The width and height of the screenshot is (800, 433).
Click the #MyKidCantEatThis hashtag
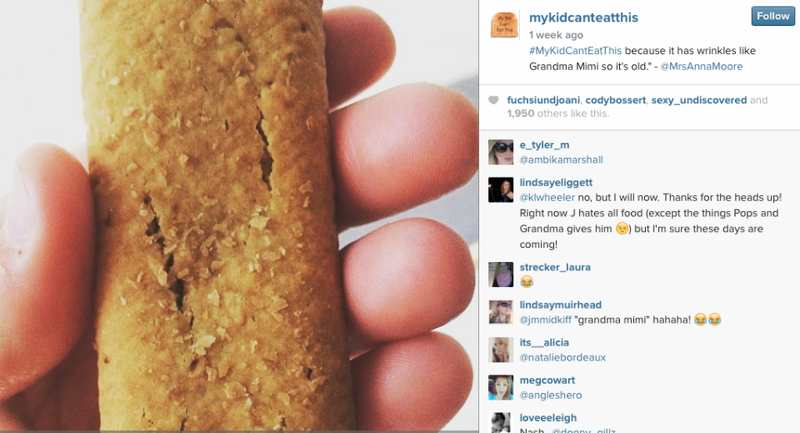click(x=575, y=50)
